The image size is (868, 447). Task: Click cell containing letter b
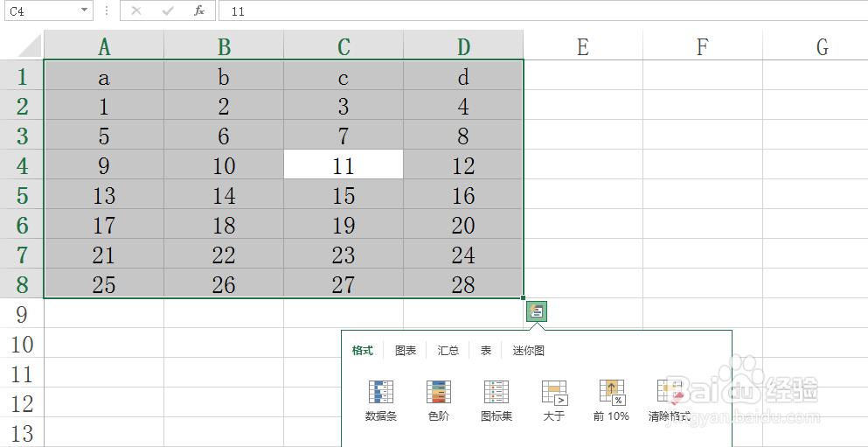[224, 75]
